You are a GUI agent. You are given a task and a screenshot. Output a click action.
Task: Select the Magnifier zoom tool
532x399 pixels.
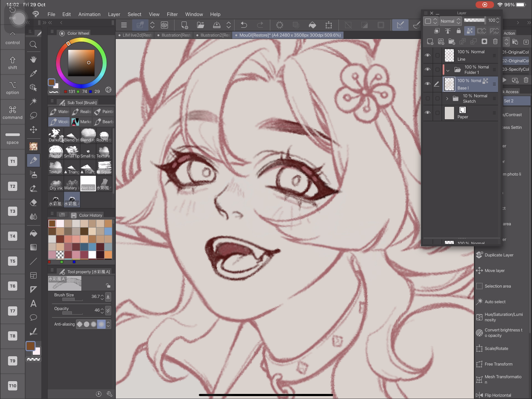tap(33, 45)
